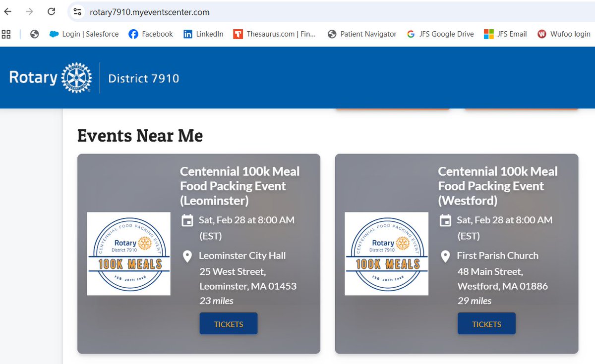Open the Wufoo login bookmark
This screenshot has width=595, height=364.
564,34
